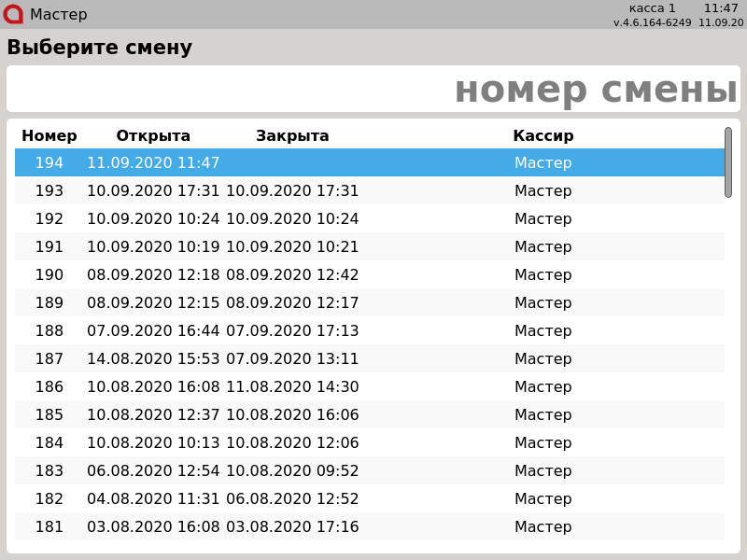The image size is (747, 560).
Task: Choose shift 192 in the list
Action: click(x=369, y=219)
